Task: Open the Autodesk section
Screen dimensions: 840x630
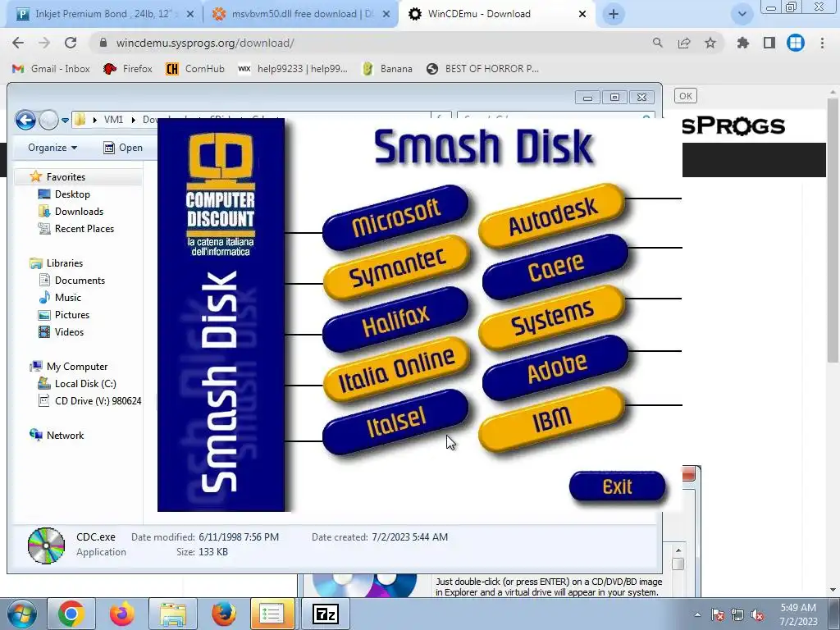Action: coord(552,216)
